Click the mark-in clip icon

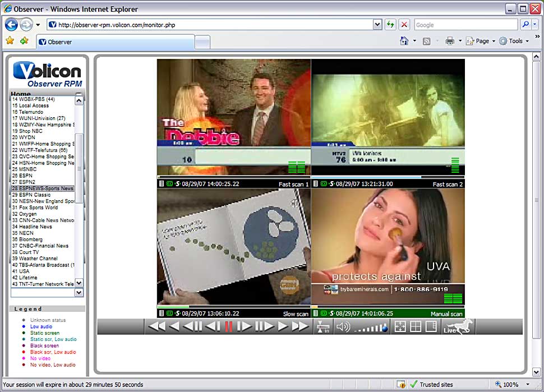[323, 326]
